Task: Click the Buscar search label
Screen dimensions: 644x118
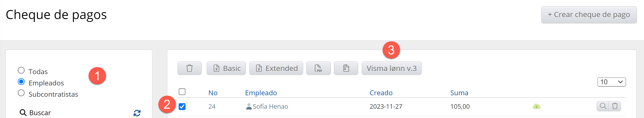Action: (40, 113)
